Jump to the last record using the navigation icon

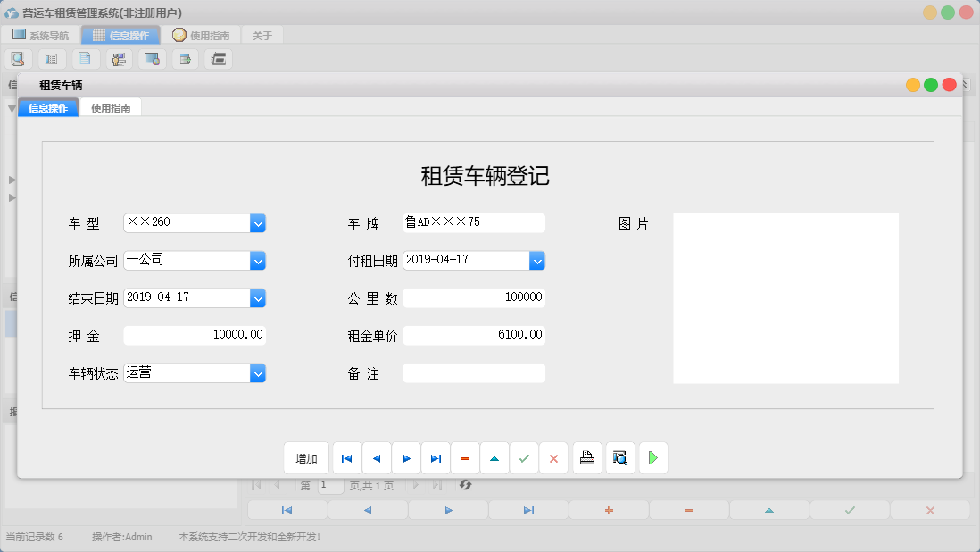[x=436, y=457]
